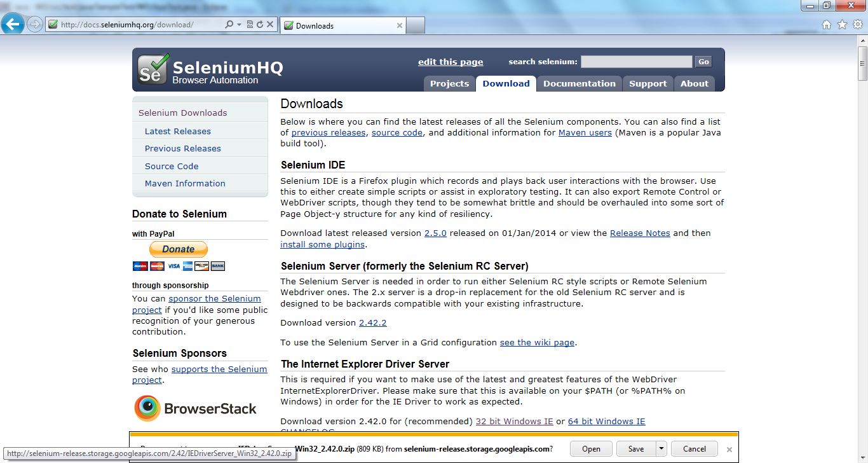
Task: Open the address bar autocomplete dropdown arrow
Action: (239, 25)
